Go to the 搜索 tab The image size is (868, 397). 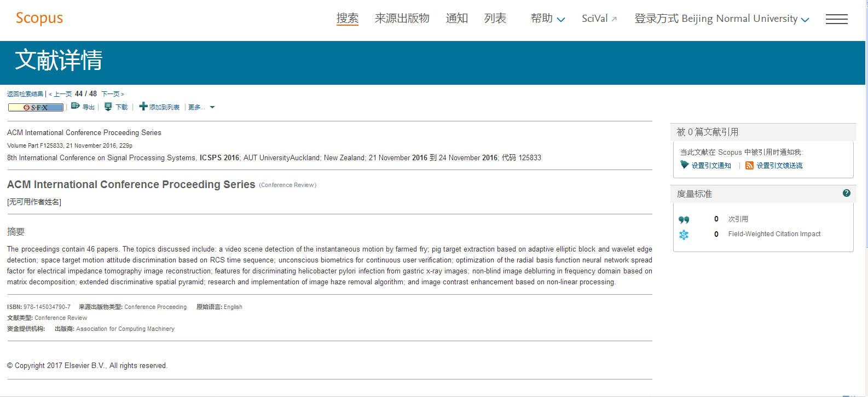point(348,19)
